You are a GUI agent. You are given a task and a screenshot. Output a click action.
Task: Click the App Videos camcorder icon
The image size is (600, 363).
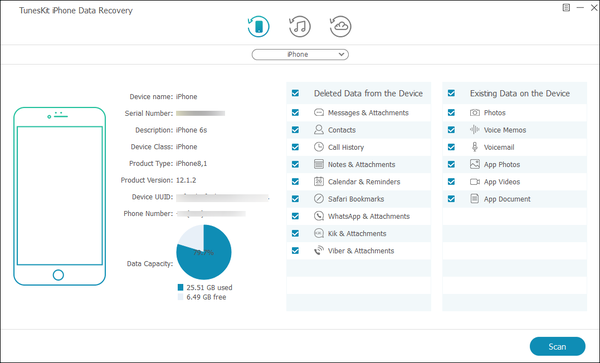474,182
